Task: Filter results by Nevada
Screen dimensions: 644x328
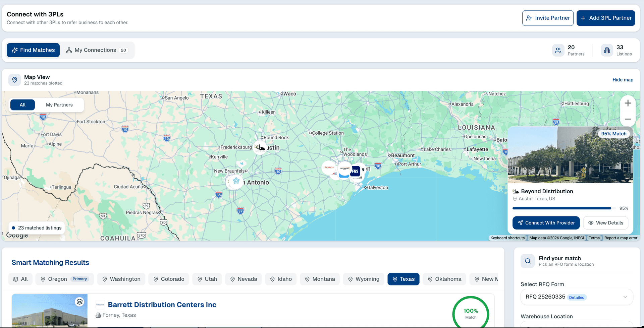Action: click(x=244, y=279)
